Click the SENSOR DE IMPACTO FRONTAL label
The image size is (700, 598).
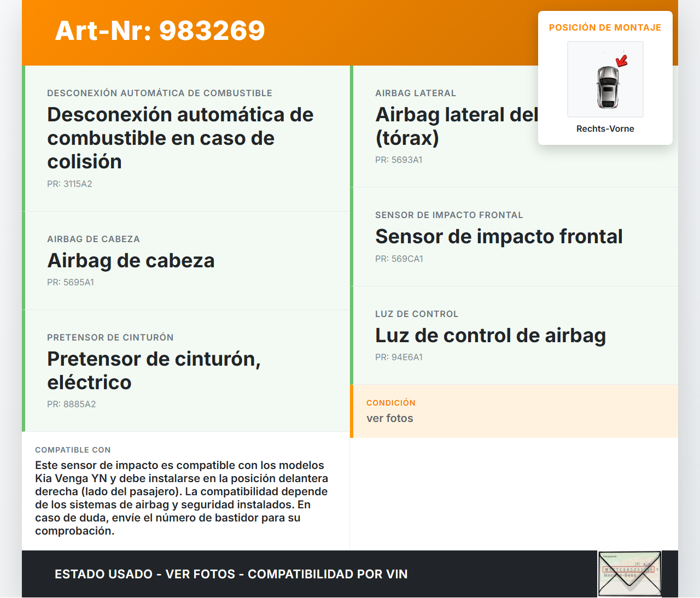(449, 215)
